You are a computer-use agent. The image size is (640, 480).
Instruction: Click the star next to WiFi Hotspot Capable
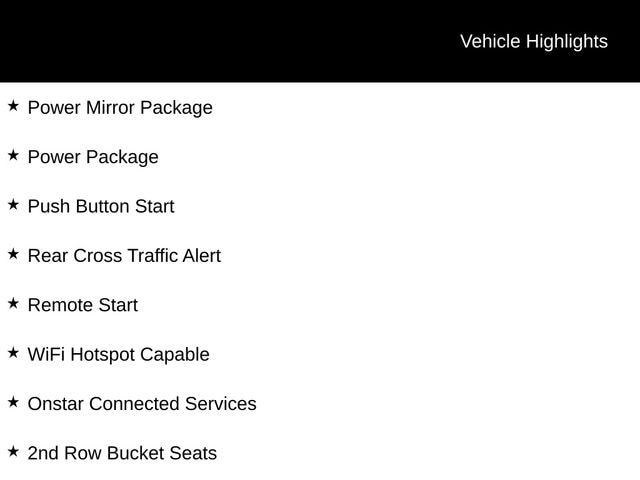[x=13, y=353]
